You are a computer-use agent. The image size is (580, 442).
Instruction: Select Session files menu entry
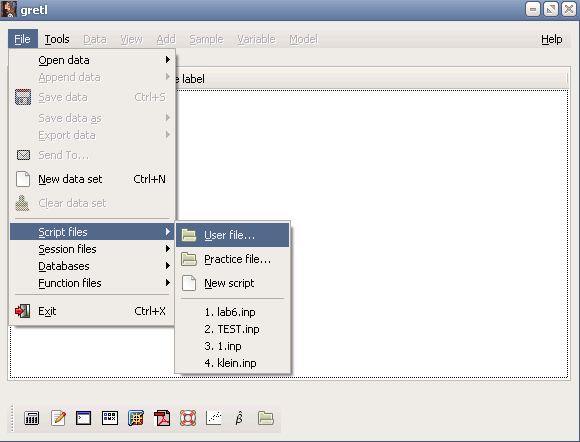pos(92,249)
